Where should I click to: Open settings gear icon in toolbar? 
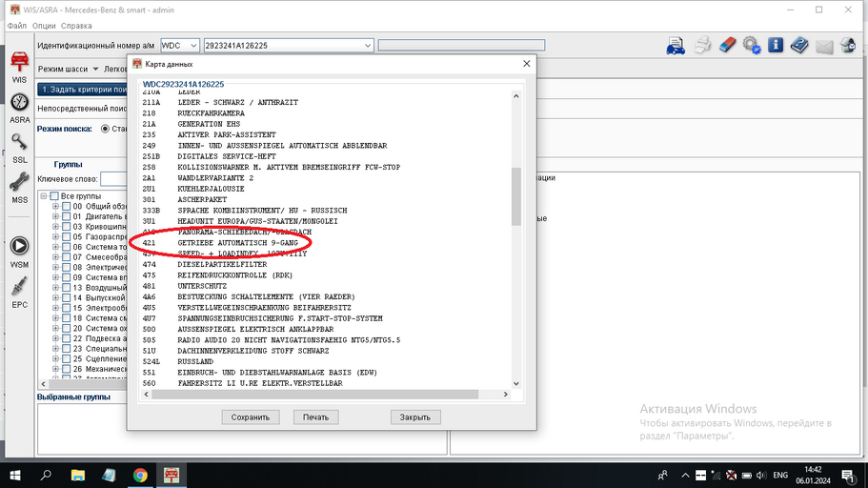(x=751, y=45)
